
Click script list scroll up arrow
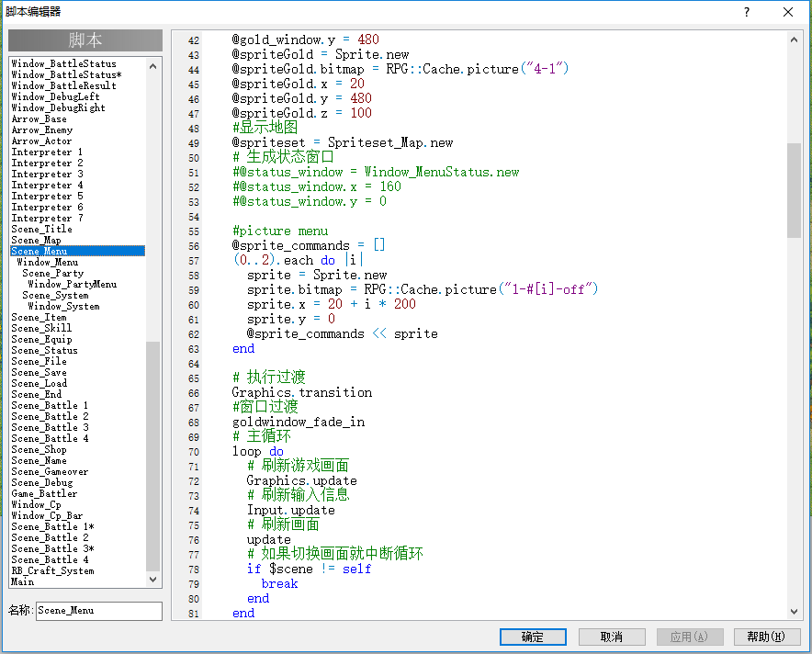point(152,66)
